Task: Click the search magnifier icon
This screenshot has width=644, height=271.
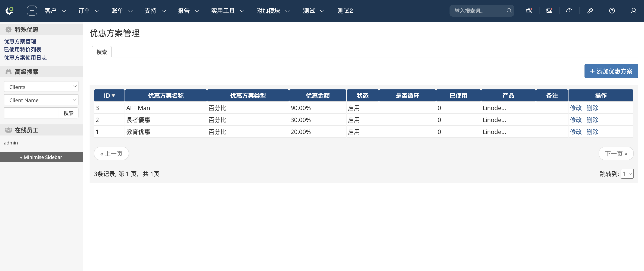Action: click(509, 10)
